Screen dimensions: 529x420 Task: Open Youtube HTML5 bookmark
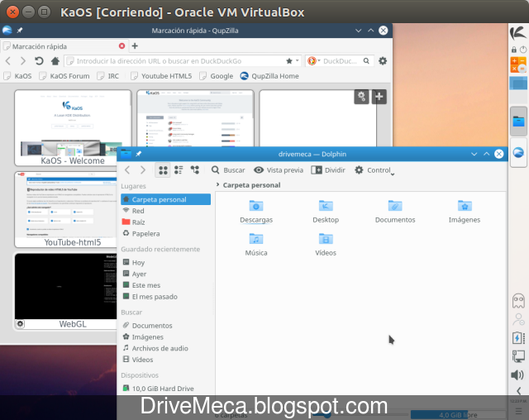(162, 76)
